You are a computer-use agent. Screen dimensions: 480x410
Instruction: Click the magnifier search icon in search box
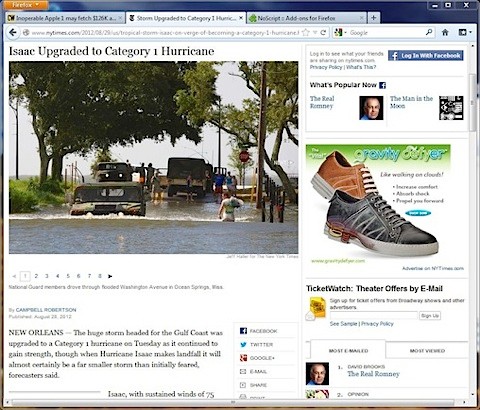pyautogui.click(x=429, y=32)
